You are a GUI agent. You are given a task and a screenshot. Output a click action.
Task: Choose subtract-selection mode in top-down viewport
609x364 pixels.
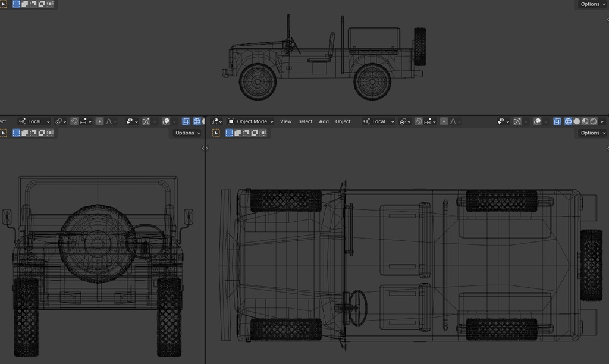tap(246, 133)
